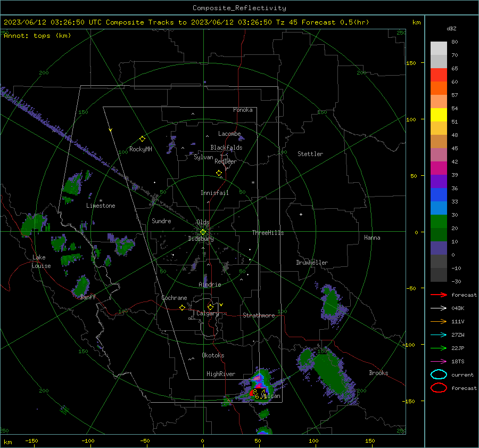Image resolution: width=479 pixels, height=448 pixels.
Task: Click the green storm cell near Banff
Action: tap(81, 286)
